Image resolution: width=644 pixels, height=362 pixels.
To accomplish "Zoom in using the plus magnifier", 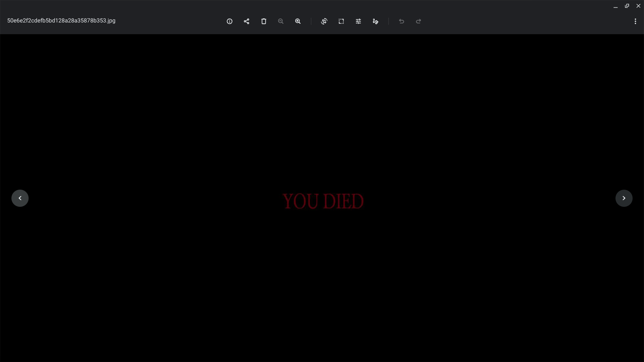I will tap(298, 21).
